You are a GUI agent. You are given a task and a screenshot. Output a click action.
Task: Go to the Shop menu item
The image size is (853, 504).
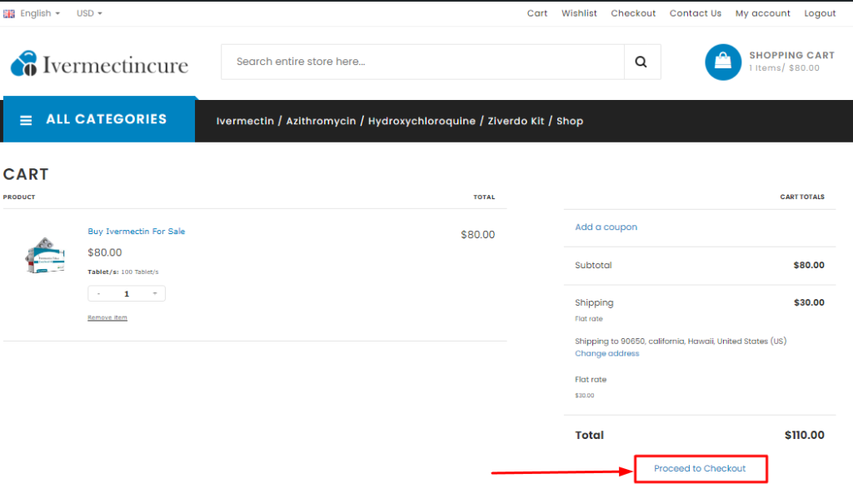[570, 121]
